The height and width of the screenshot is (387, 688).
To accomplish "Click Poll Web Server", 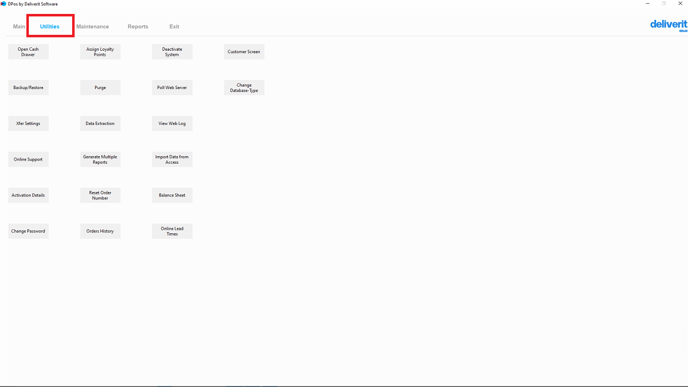I will click(x=172, y=88).
